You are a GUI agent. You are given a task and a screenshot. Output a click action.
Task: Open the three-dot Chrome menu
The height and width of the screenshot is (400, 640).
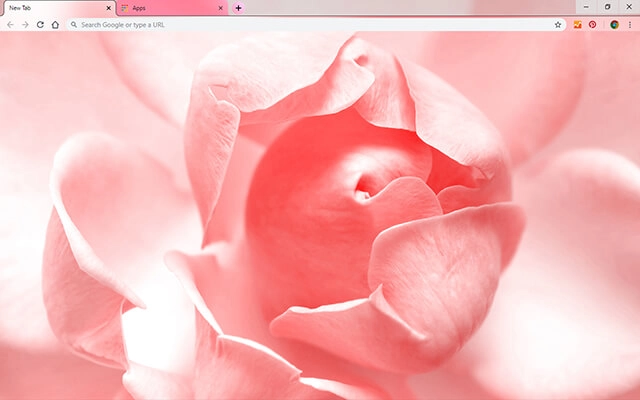tap(630, 25)
